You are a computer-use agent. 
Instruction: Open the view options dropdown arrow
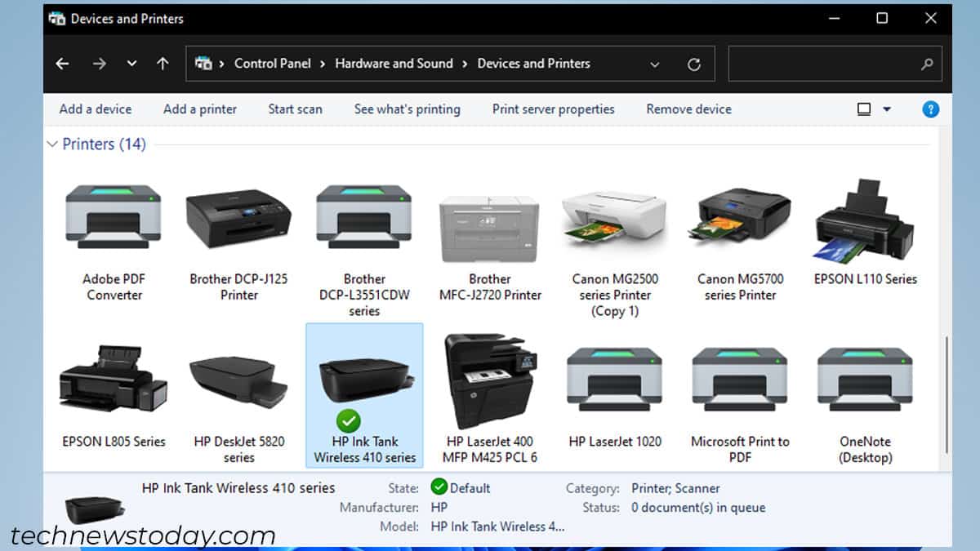(x=887, y=109)
